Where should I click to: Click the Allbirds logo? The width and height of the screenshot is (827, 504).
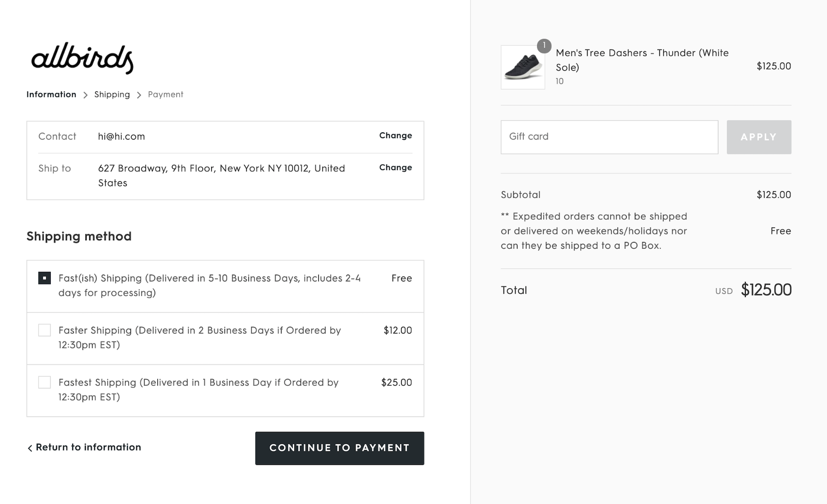pos(82,58)
